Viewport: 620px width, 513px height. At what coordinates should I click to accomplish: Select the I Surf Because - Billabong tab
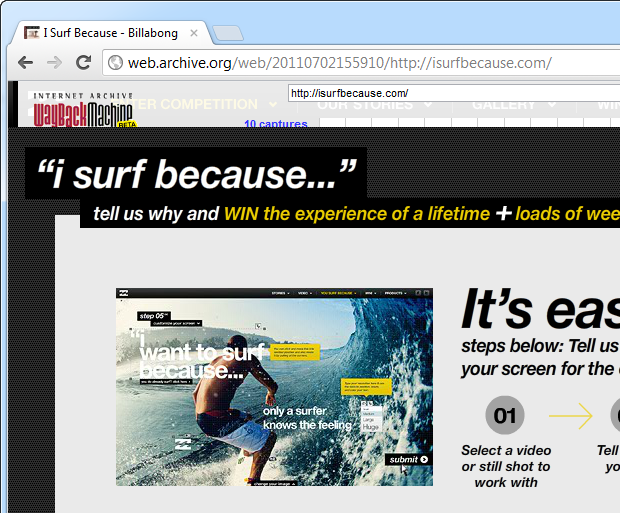[x=111, y=33]
